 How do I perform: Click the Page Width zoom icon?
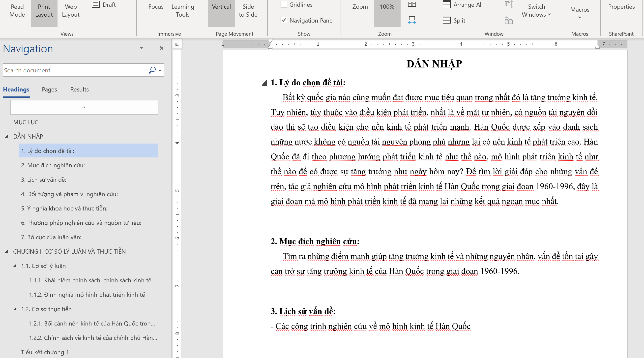pyautogui.click(x=412, y=20)
